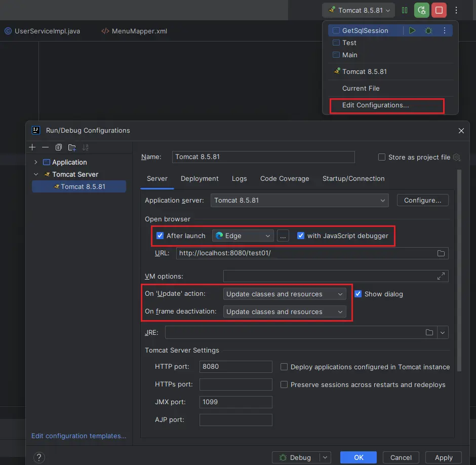Click the Cancel button

(x=401, y=457)
